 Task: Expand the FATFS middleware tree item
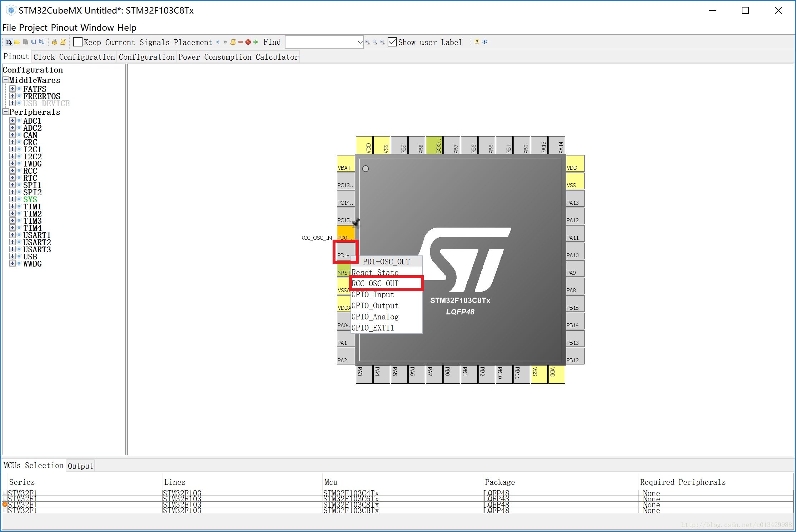point(13,87)
